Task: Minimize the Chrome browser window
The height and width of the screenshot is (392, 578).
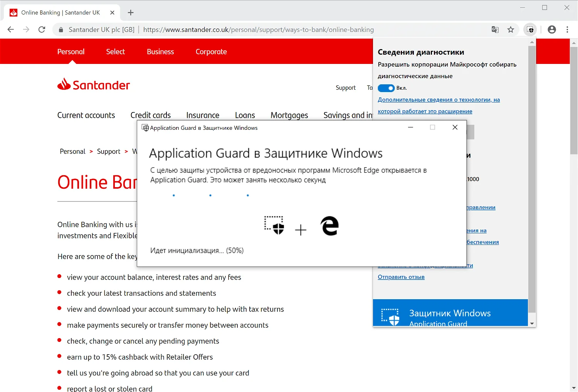Action: tap(523, 8)
